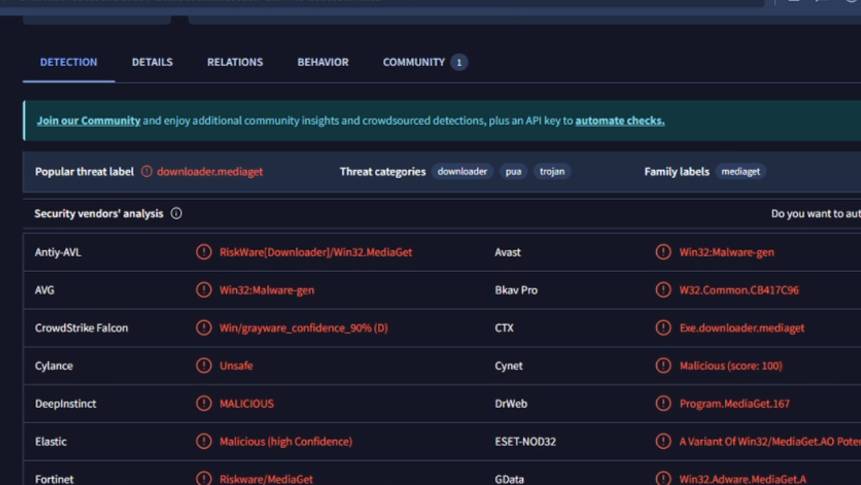This screenshot has width=861, height=485.
Task: Click Malicious (score: 100) result
Action: click(x=731, y=366)
